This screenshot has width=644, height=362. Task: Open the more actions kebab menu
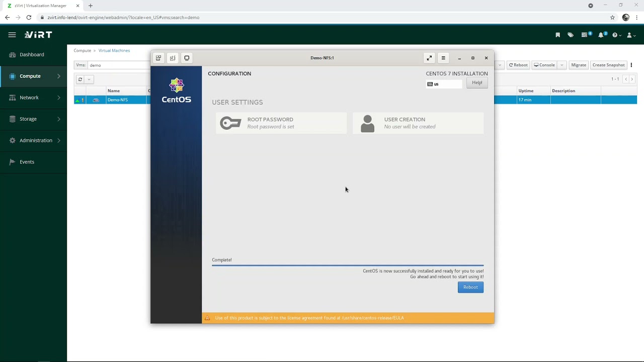tap(631, 65)
